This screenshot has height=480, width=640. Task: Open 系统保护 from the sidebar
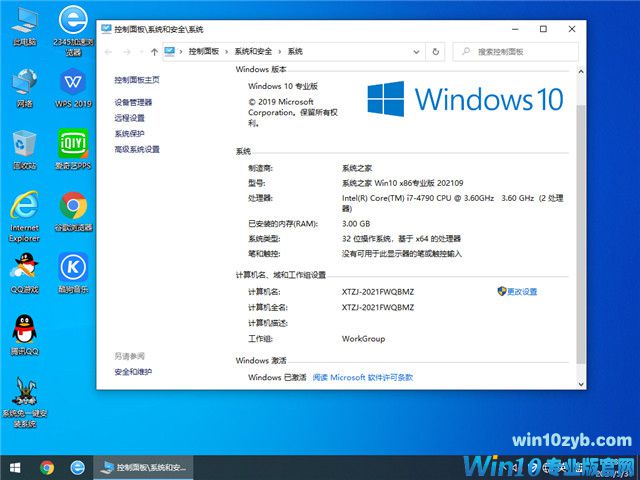129,133
